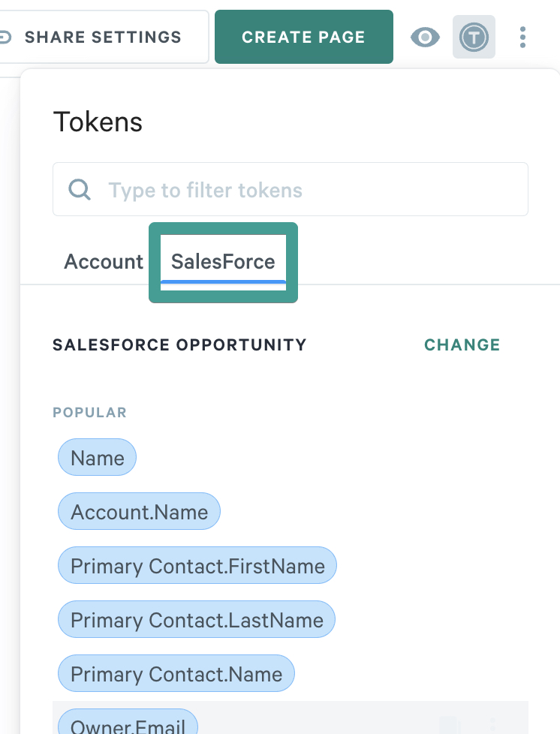This screenshot has width=560, height=734.
Task: Click the Salesforce Opportunity section label
Action: pos(179,345)
